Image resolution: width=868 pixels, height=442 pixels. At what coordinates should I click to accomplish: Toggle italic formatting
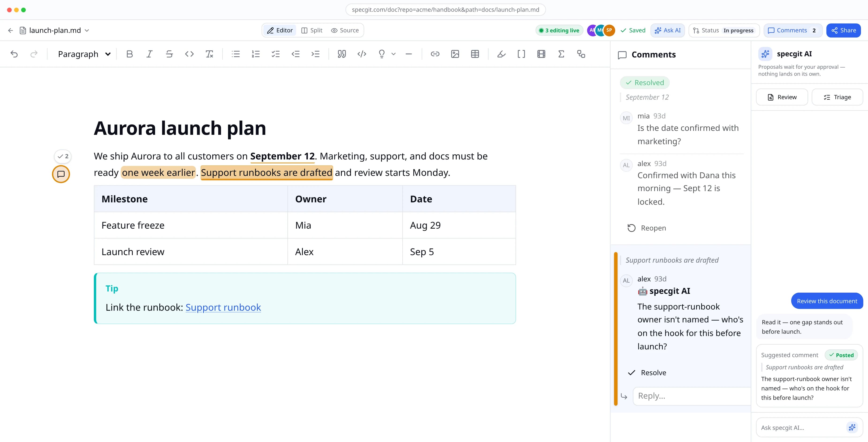click(149, 54)
